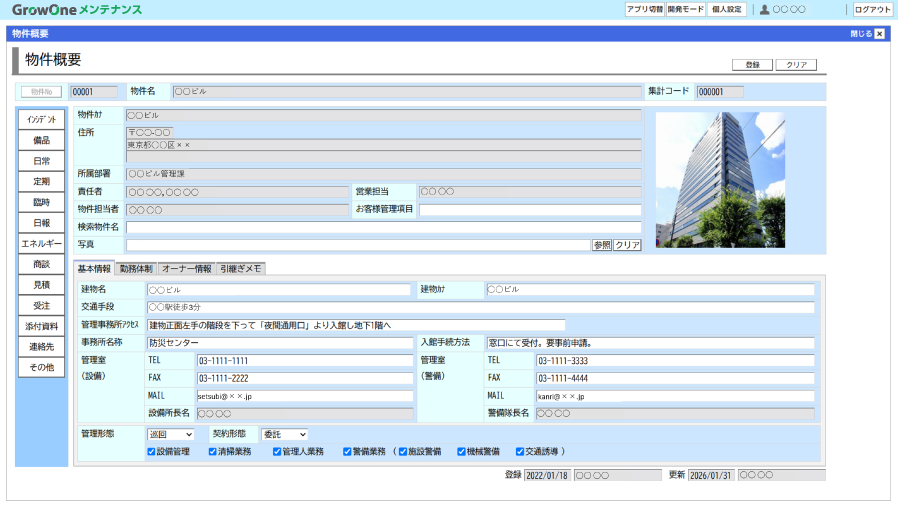Open 商談 in the side menu

(41, 264)
